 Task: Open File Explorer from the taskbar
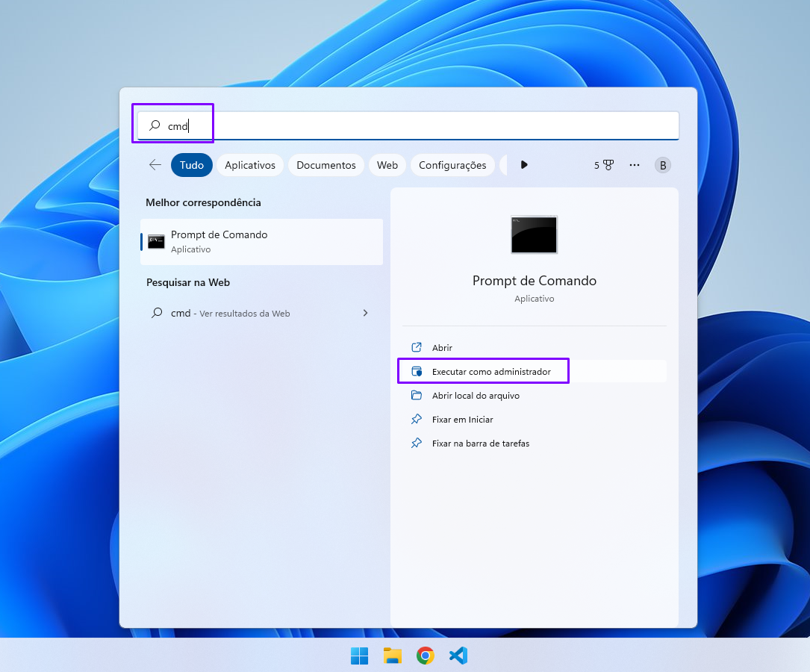393,656
